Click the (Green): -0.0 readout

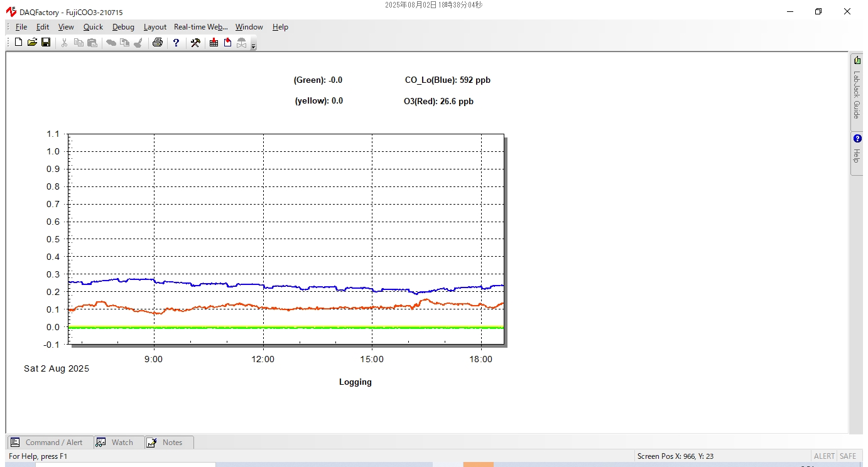pyautogui.click(x=318, y=80)
